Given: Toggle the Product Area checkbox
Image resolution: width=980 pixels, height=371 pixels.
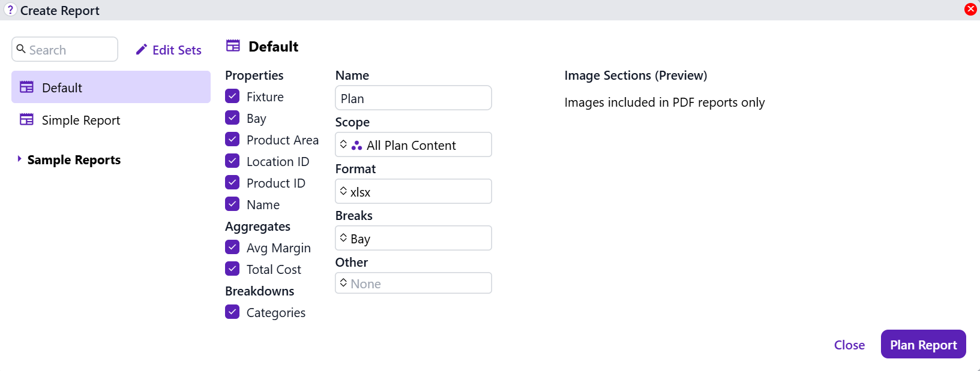Looking at the screenshot, I should pyautogui.click(x=232, y=140).
